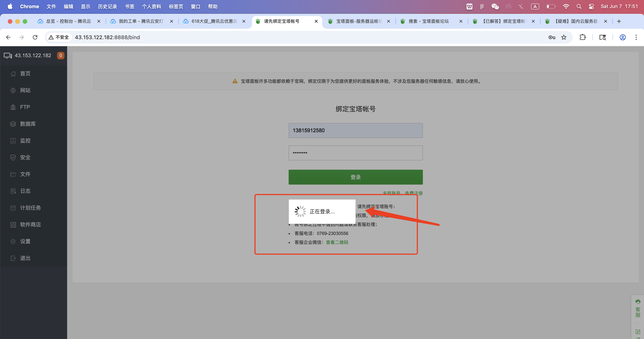Switch to the 总览 - 控制台 - 腾讯云 tab
Image resolution: width=644 pixels, height=339 pixels.
point(68,21)
